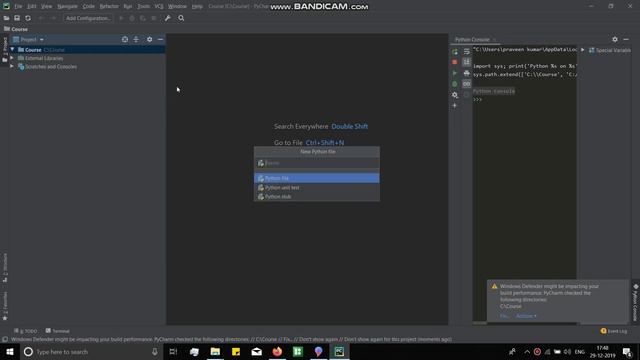Screen dimensions: 640x360
Task: Select Python unit test in the popup
Action: point(317,188)
